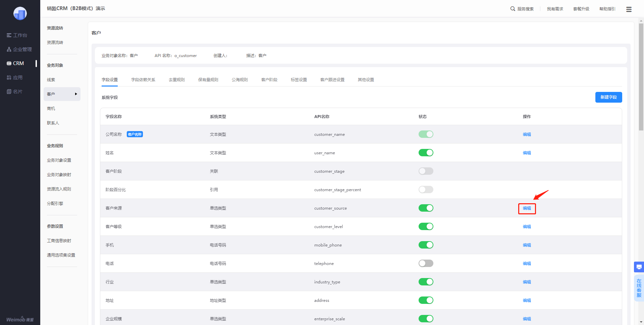This screenshot has height=325, width=644.
Task: Open 我有需求 in top bar
Action: point(555,9)
